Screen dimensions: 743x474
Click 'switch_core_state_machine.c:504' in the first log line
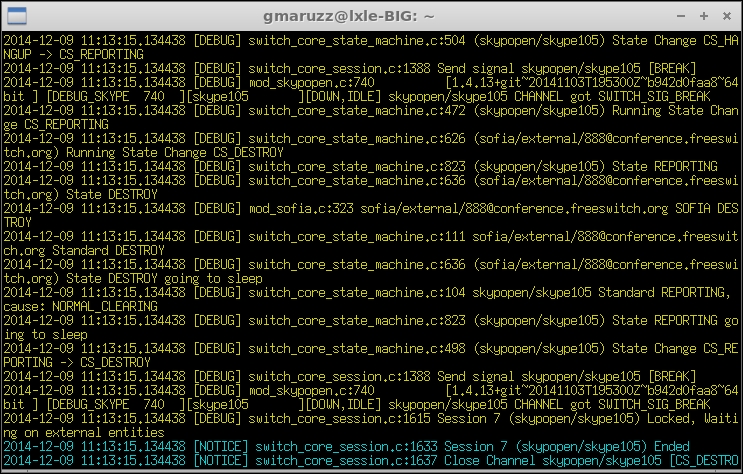357,40
